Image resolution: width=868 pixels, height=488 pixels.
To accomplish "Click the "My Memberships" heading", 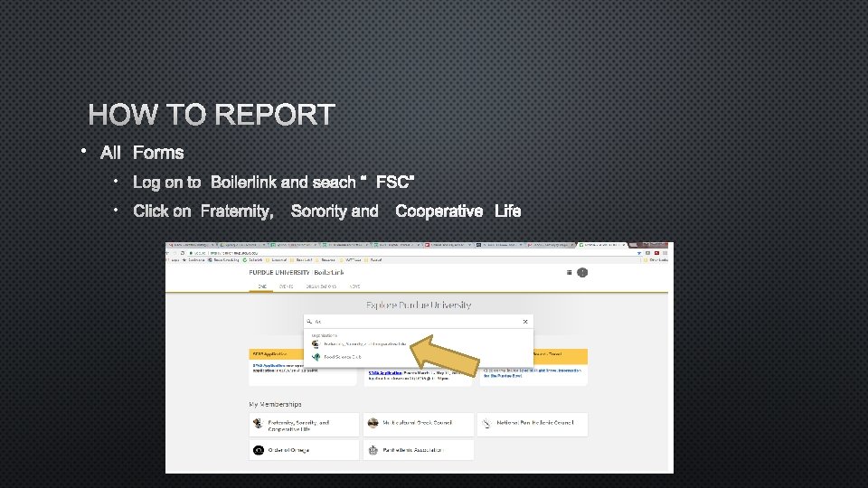I will [x=275, y=405].
